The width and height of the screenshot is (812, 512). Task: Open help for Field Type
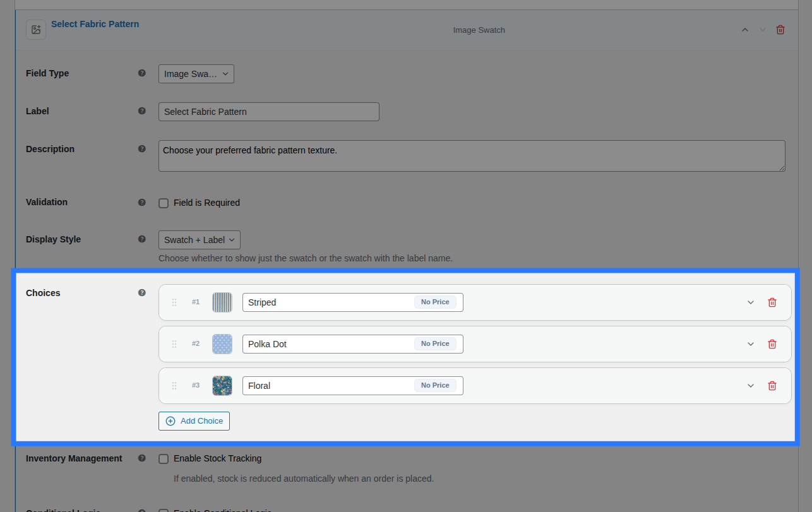click(142, 73)
